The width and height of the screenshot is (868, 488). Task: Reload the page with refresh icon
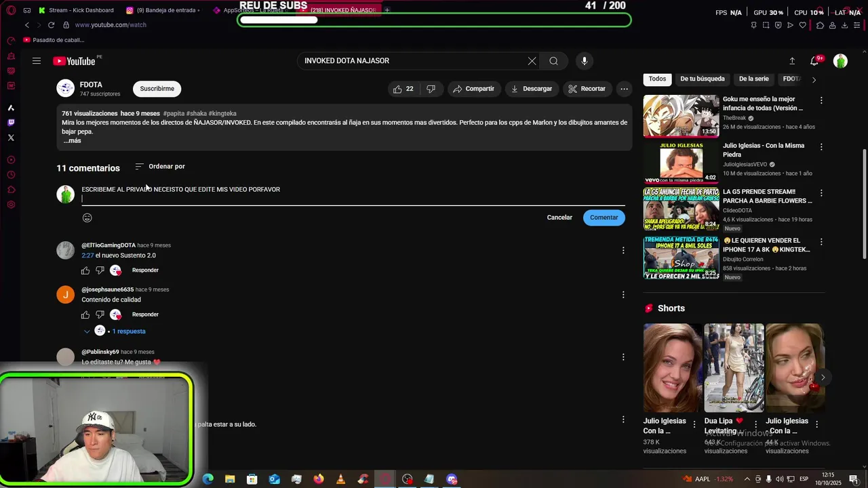click(51, 25)
